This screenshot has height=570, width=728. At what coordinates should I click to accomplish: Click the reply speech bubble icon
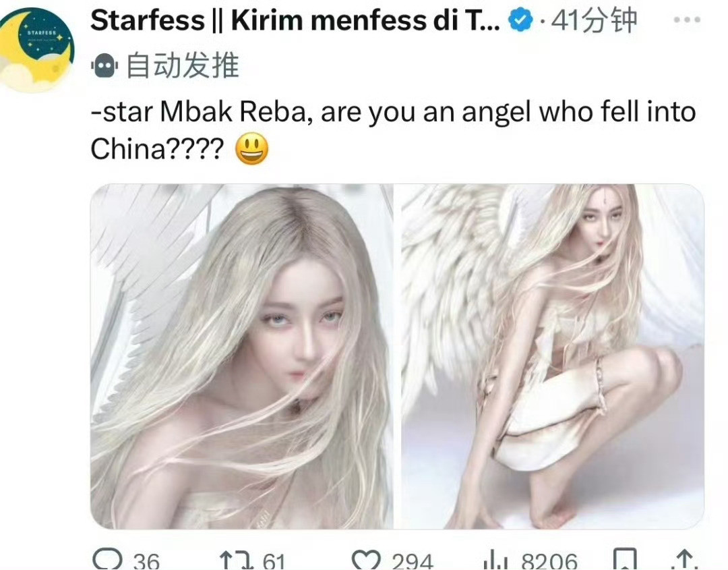coord(107,559)
